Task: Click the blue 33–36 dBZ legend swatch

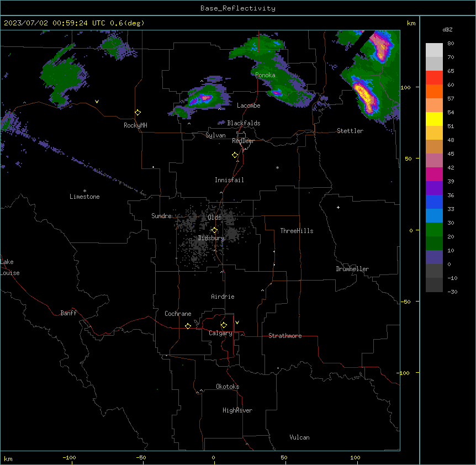Action: pos(434,202)
